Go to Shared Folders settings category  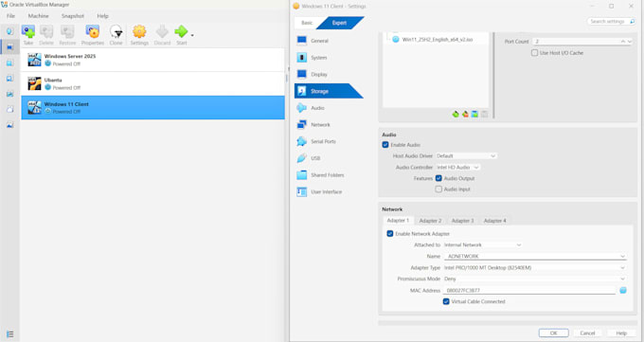click(x=328, y=175)
